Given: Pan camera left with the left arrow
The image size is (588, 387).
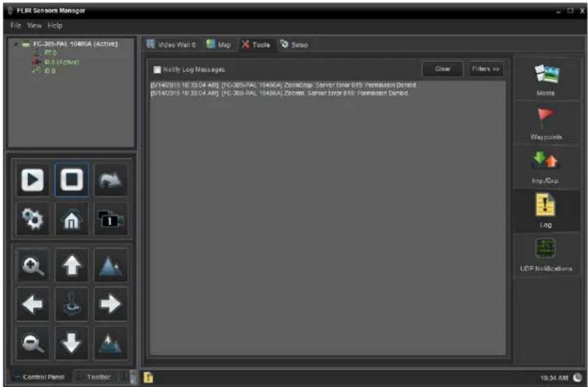Looking at the screenshot, I should pyautogui.click(x=32, y=304).
